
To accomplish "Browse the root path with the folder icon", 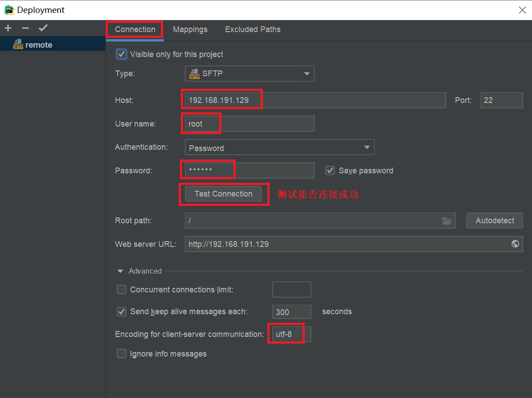I will (447, 221).
